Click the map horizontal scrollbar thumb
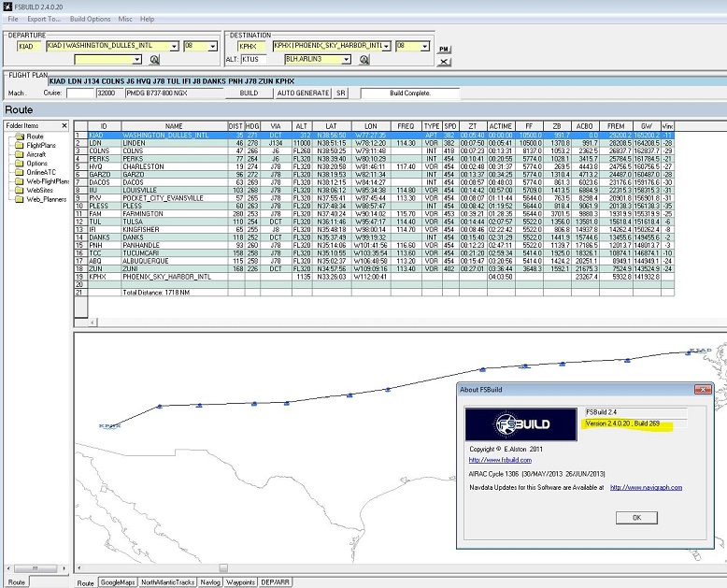The height and width of the screenshot is (588, 727). tap(223, 568)
